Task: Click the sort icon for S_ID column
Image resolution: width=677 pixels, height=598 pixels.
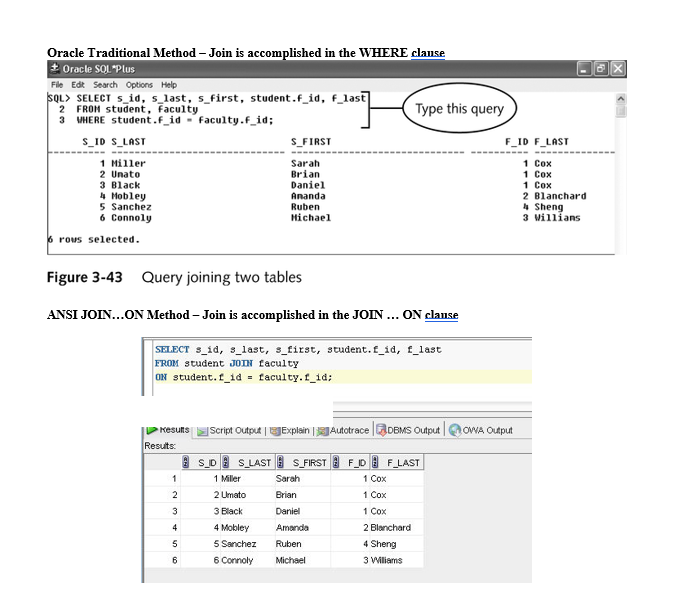Action: click(x=186, y=462)
